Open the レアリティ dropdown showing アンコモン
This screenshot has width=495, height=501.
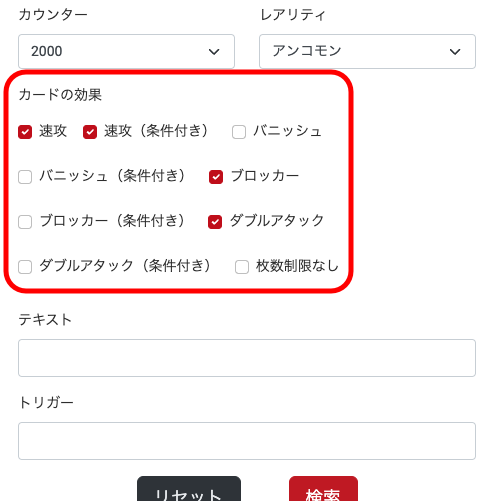click(367, 51)
